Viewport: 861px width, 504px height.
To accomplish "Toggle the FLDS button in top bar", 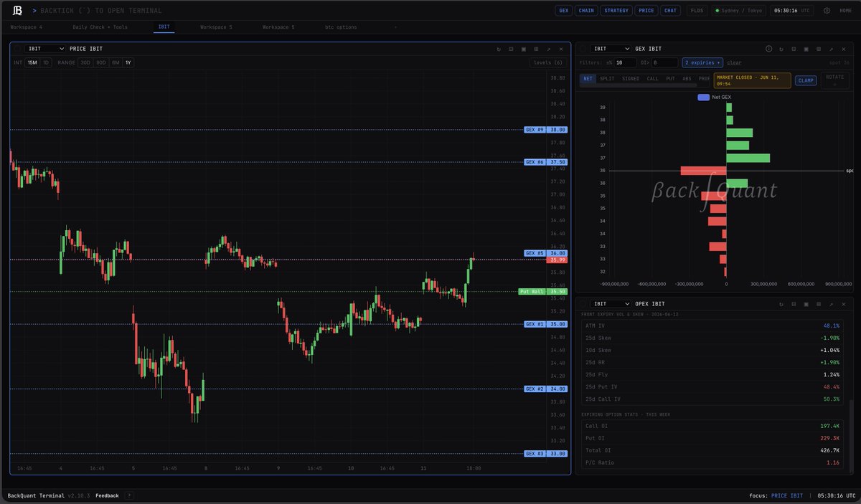I will click(697, 11).
